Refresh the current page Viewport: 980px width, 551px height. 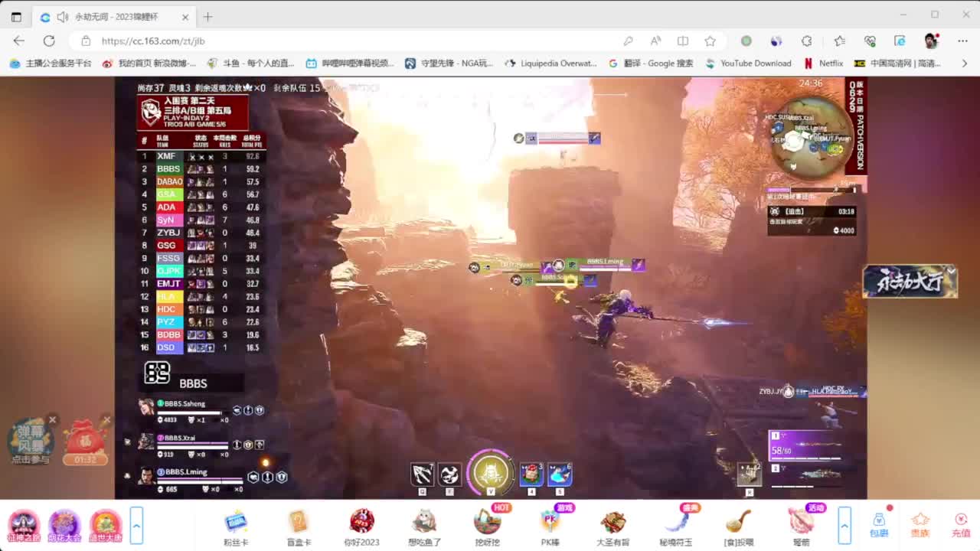coord(49,41)
